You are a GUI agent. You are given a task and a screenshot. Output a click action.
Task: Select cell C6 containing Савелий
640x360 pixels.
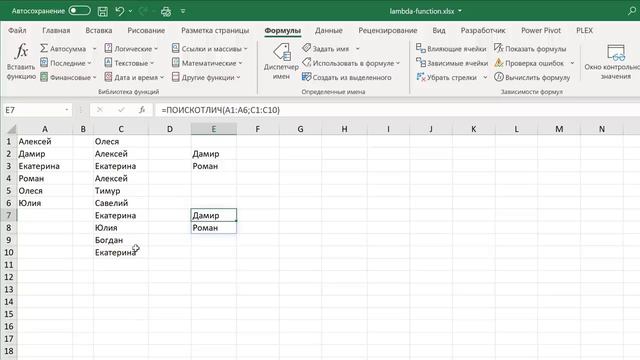pyautogui.click(x=121, y=203)
